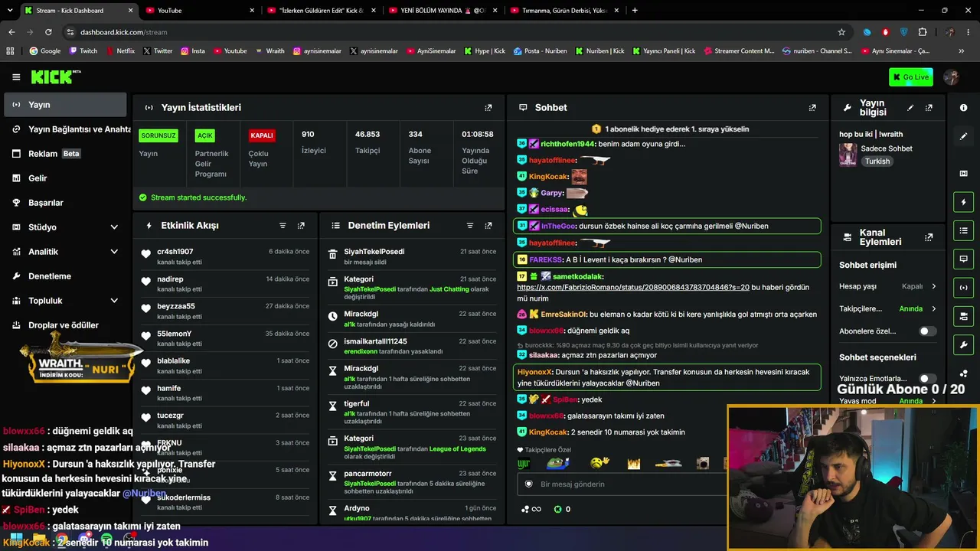Switch to the YouTube browser tab
The height and width of the screenshot is (551, 980).
coord(199,11)
